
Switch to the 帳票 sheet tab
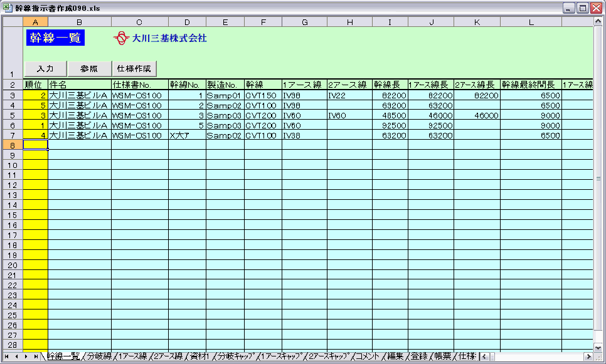coord(442,356)
